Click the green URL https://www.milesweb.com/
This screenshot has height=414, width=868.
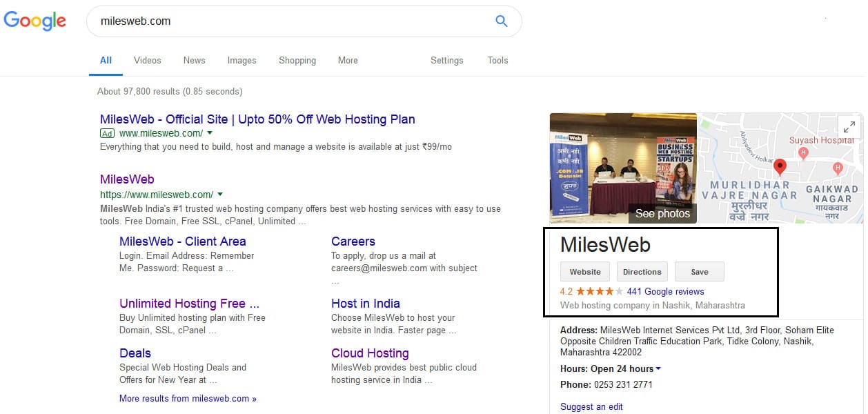(x=157, y=195)
